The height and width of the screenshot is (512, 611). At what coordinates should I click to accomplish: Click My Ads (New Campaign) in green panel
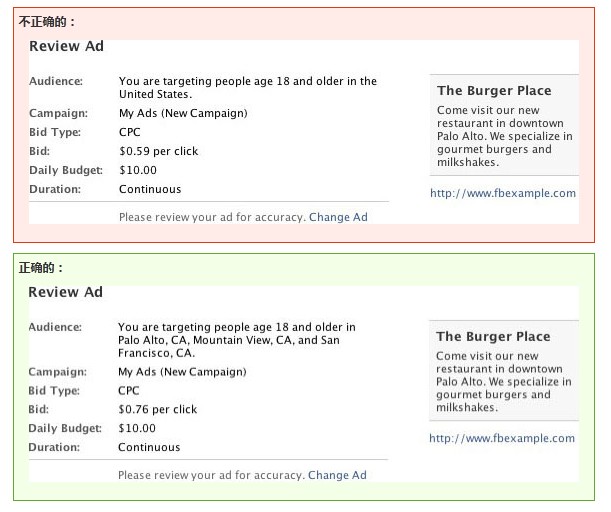point(182,372)
